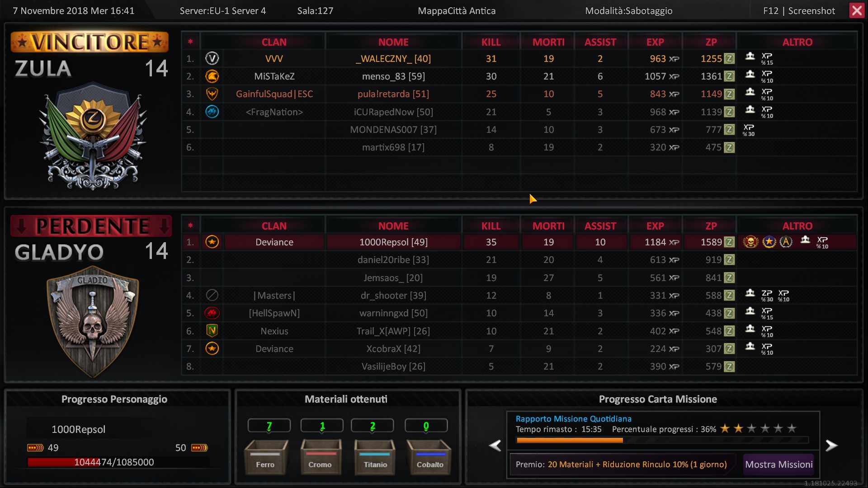Close the results screen with red X
The image size is (868, 488).
coord(857,10)
